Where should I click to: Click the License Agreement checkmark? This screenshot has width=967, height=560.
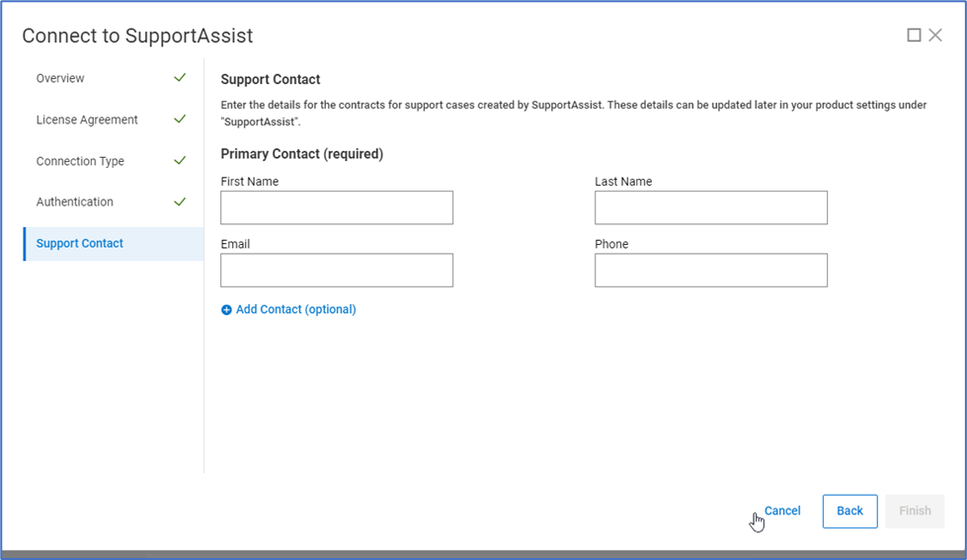180,120
